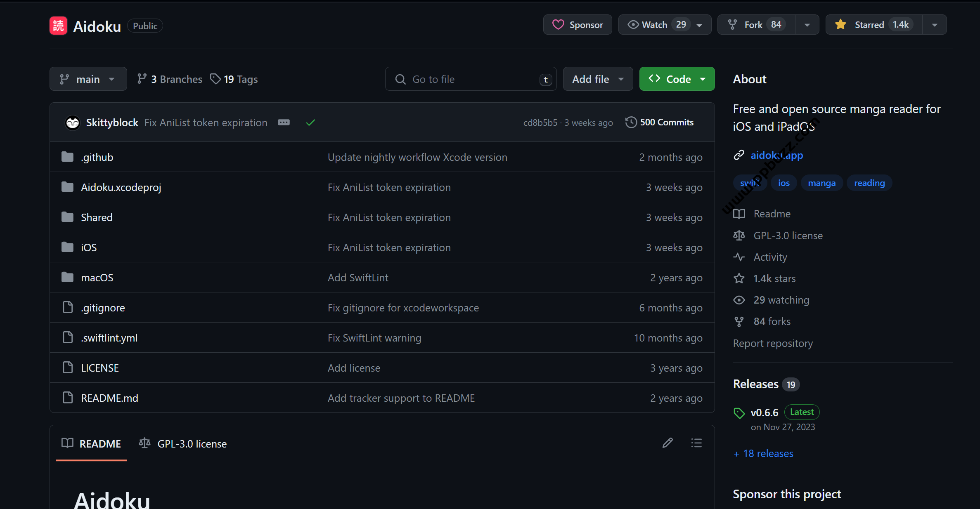
Task: Click the .gitignore file icon
Action: pos(68,307)
